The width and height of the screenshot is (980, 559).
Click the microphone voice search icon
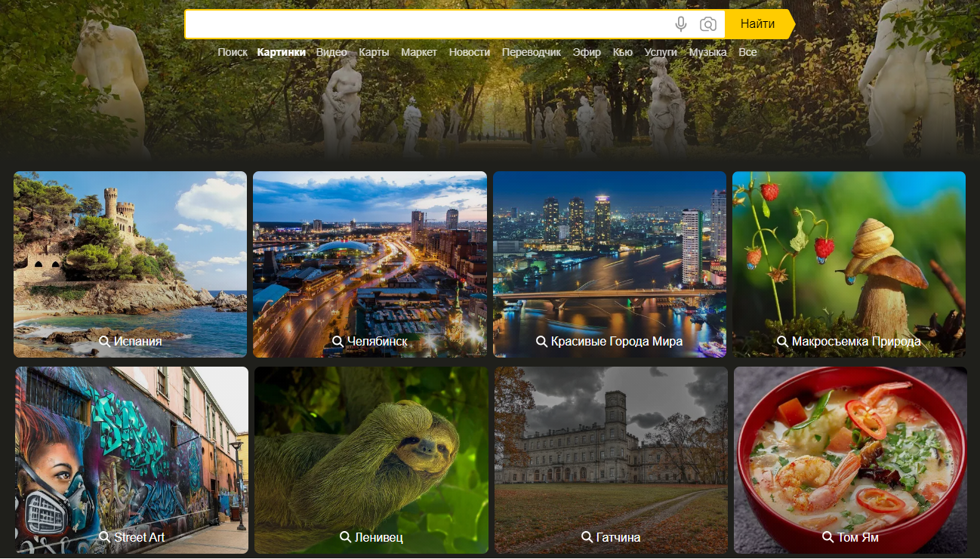pyautogui.click(x=681, y=24)
